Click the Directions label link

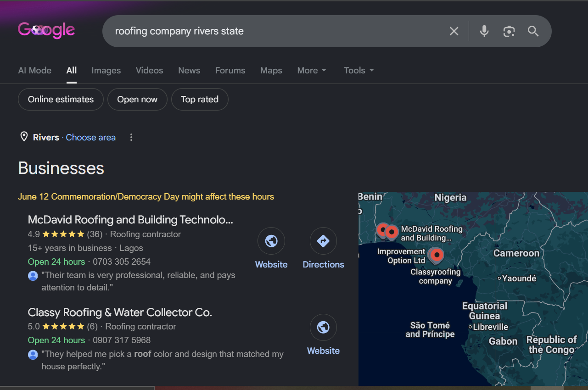point(323,264)
